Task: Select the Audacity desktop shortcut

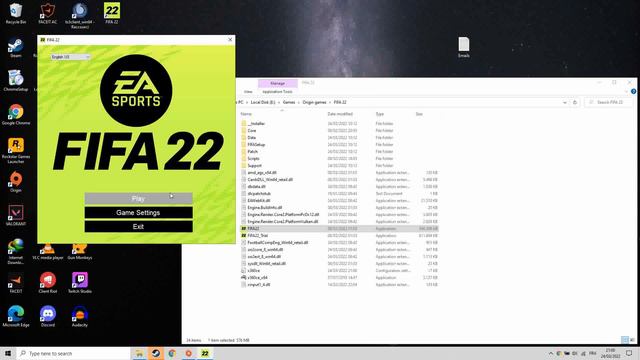Action: pos(80,316)
